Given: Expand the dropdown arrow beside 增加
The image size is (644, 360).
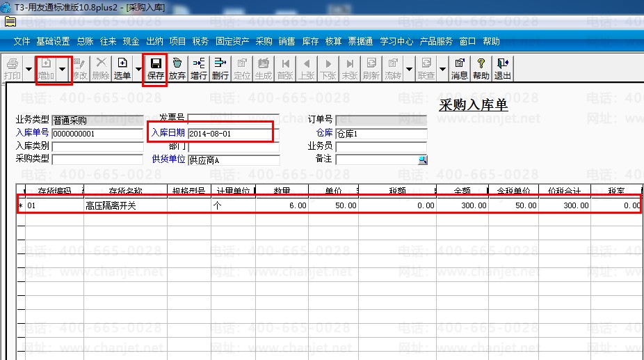Looking at the screenshot, I should click(x=62, y=68).
